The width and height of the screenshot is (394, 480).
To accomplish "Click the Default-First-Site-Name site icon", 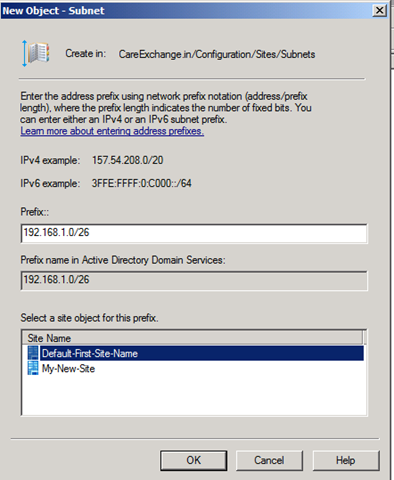I will [x=33, y=353].
